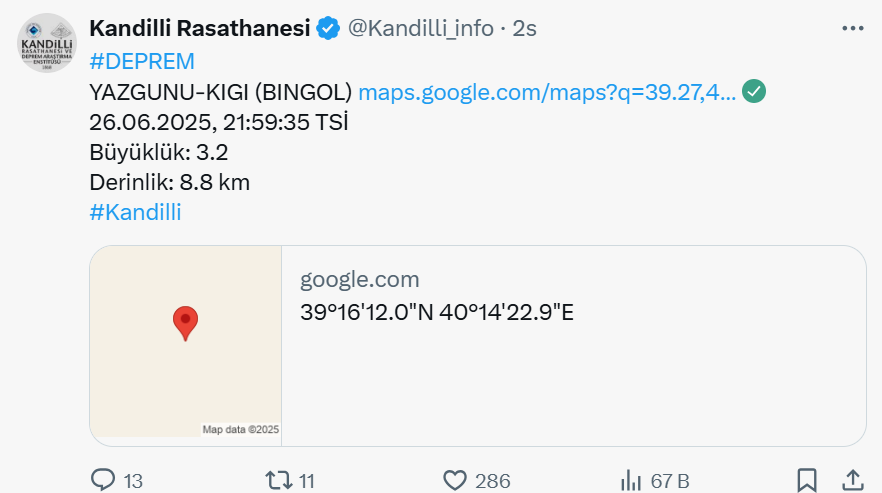The height and width of the screenshot is (493, 882).
Task: Open the map thumbnail with red pin
Action: (186, 342)
